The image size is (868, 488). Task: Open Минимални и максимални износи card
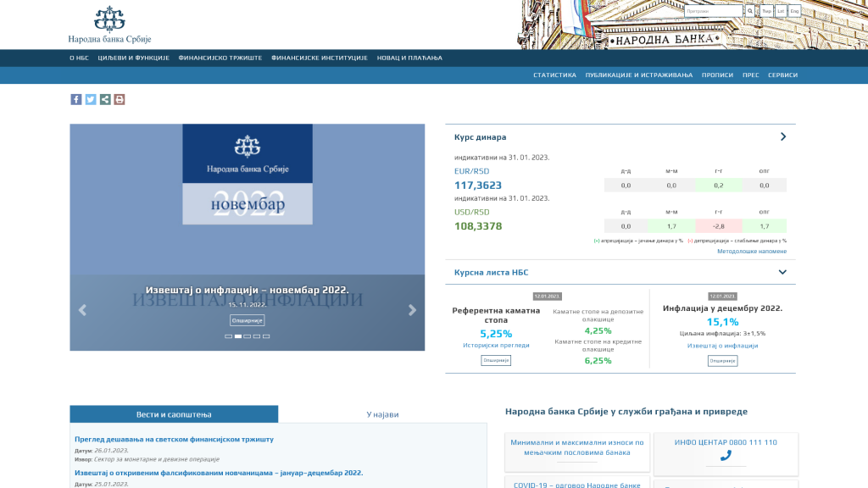point(576,452)
